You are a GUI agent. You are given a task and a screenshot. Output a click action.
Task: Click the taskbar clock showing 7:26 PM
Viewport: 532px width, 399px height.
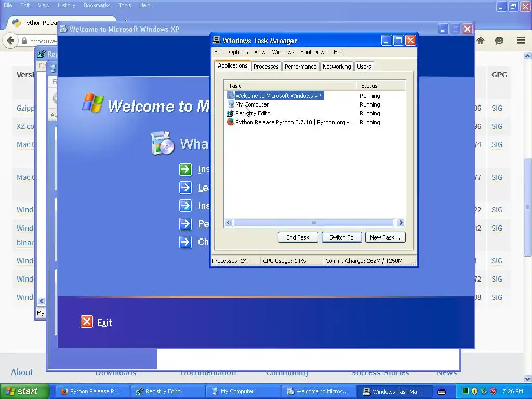point(513,391)
